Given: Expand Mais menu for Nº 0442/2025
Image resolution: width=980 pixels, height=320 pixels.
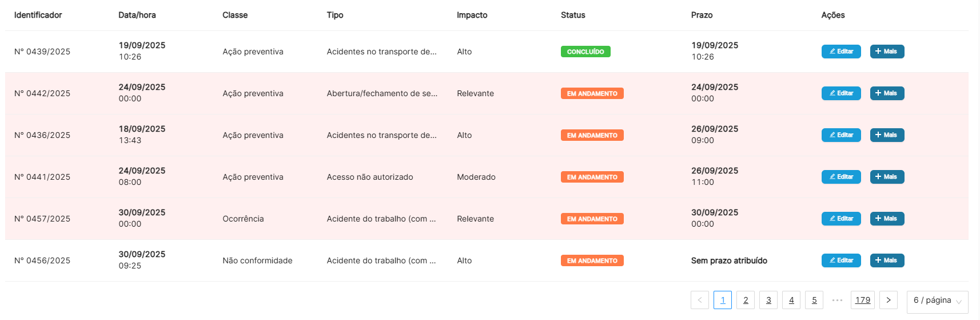Looking at the screenshot, I should click(x=887, y=93).
